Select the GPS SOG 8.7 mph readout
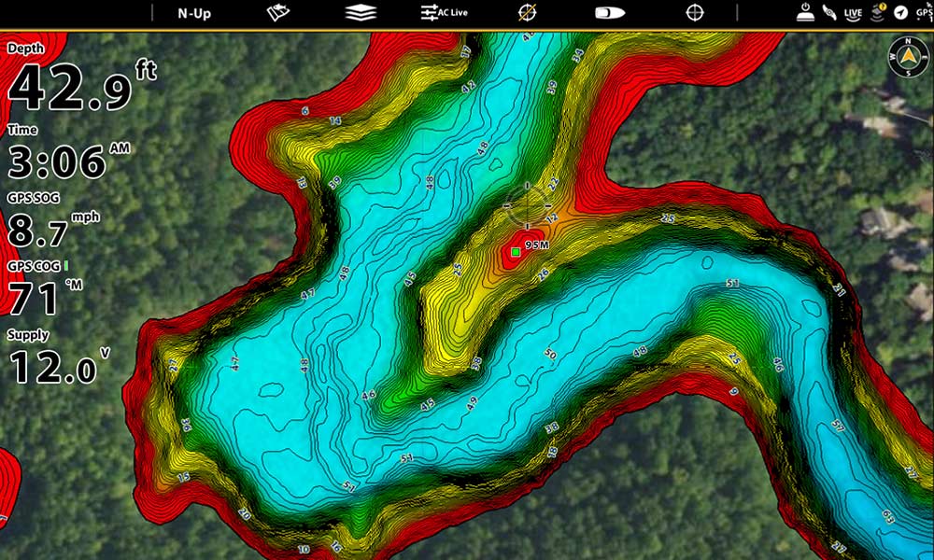 53,220
